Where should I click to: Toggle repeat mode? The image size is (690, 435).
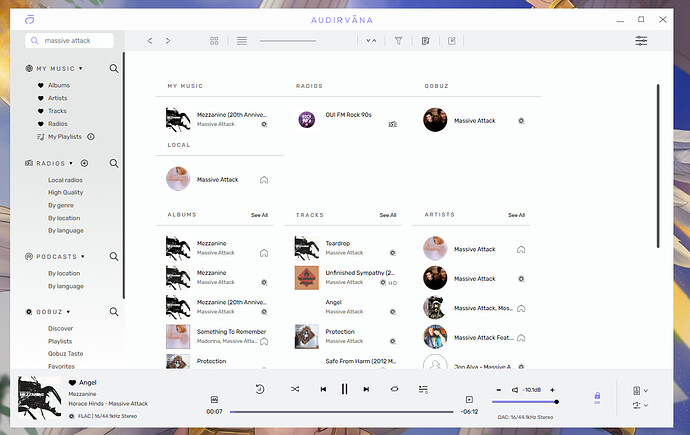pyautogui.click(x=394, y=389)
